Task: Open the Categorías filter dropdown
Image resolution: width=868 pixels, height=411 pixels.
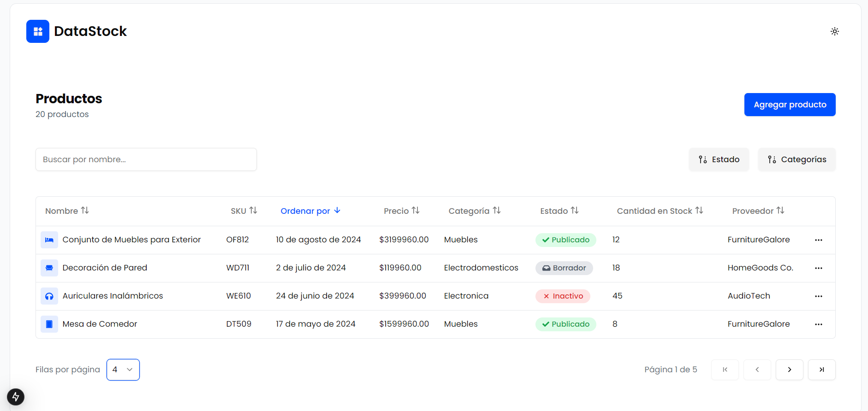Action: (x=797, y=159)
